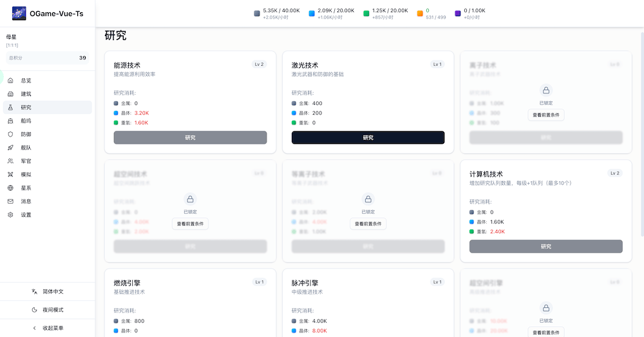Open the Fleet (舰队) rocket icon

pyautogui.click(x=10, y=148)
